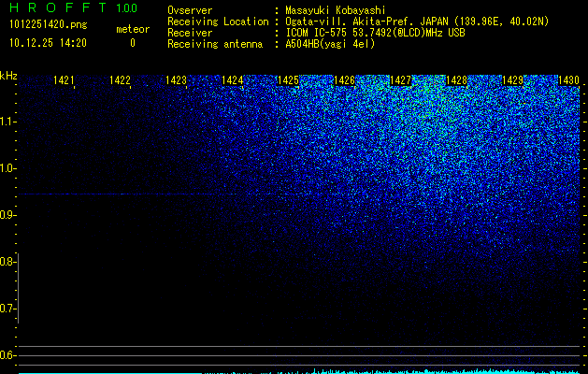Click time marker 1425

point(288,80)
